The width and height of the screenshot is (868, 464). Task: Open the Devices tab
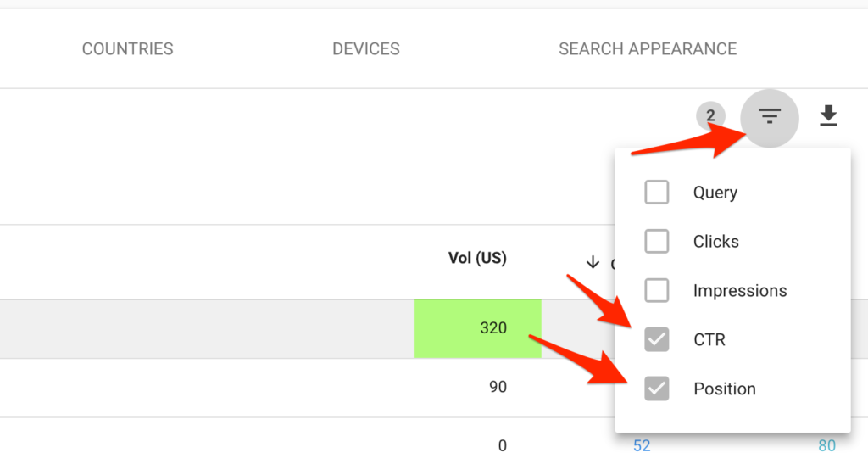pyautogui.click(x=366, y=48)
